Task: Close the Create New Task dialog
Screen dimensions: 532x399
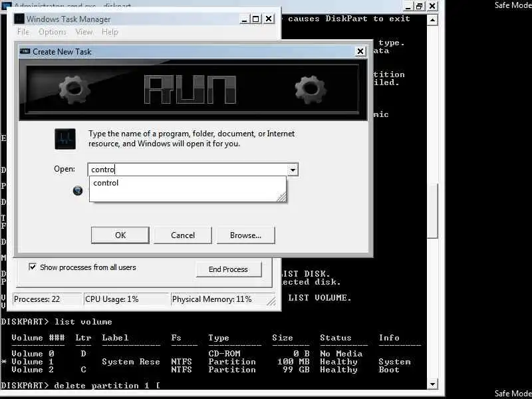Action: pyautogui.click(x=360, y=51)
